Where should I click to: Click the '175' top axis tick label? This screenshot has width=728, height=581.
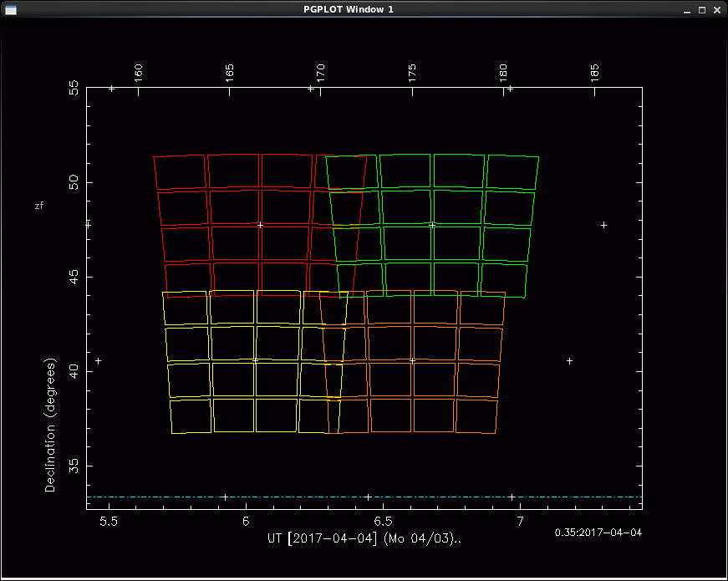tap(412, 73)
